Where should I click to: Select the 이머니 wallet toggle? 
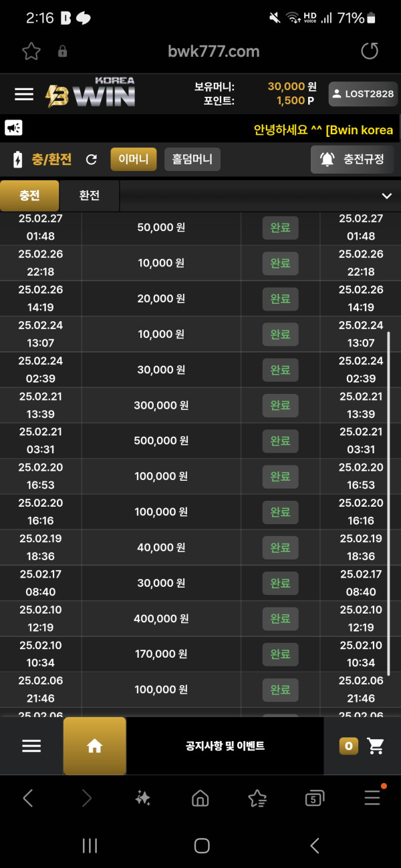tap(134, 160)
